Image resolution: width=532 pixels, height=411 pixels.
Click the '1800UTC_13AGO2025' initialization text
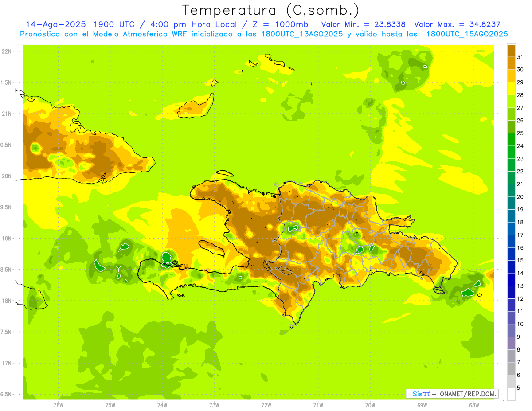click(302, 34)
